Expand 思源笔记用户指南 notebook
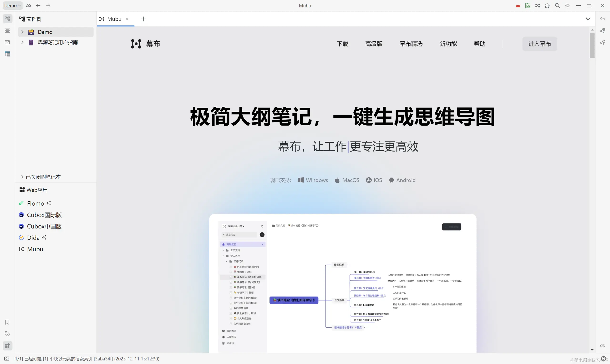This screenshot has width=610, height=364. coord(22,42)
